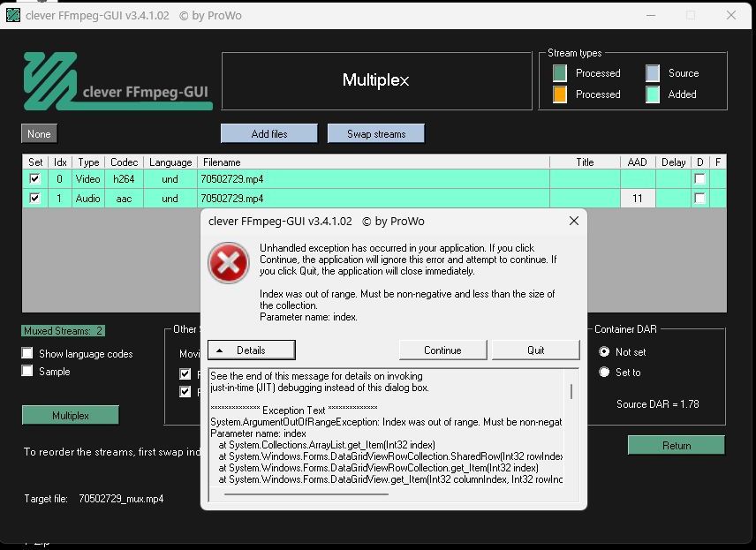Click the D column header

(x=700, y=162)
